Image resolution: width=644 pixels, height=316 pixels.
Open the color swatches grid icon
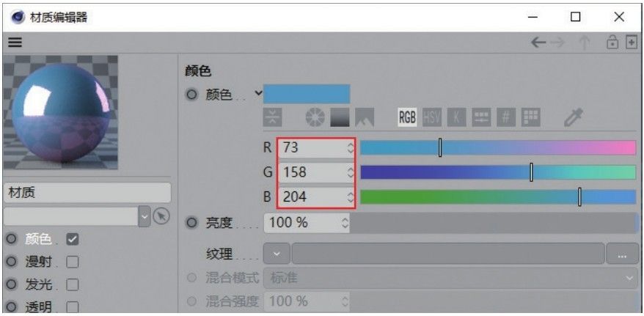click(x=531, y=118)
